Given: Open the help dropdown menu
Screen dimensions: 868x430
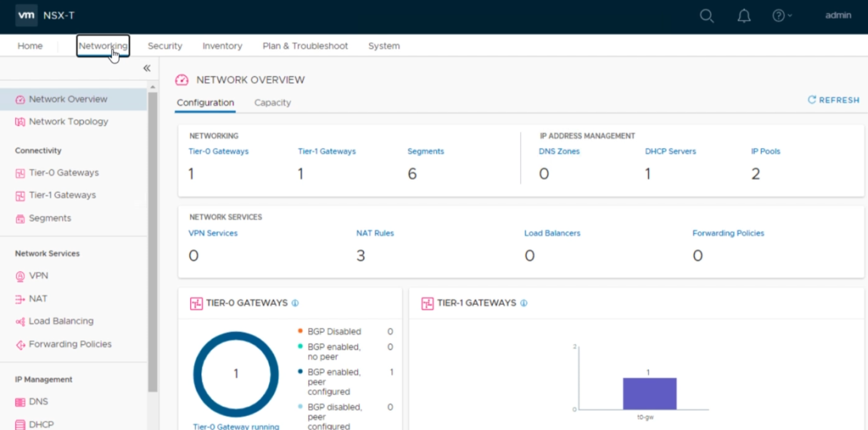Looking at the screenshot, I should [x=782, y=16].
